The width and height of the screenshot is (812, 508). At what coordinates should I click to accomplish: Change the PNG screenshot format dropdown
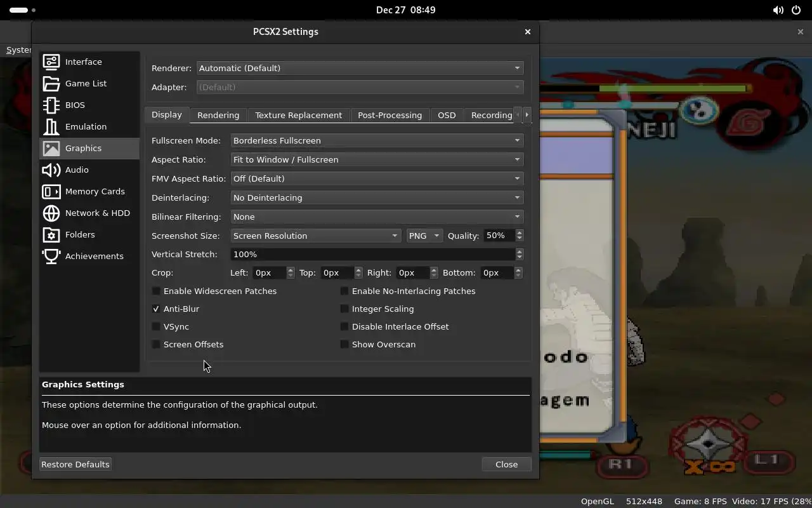[424, 236]
